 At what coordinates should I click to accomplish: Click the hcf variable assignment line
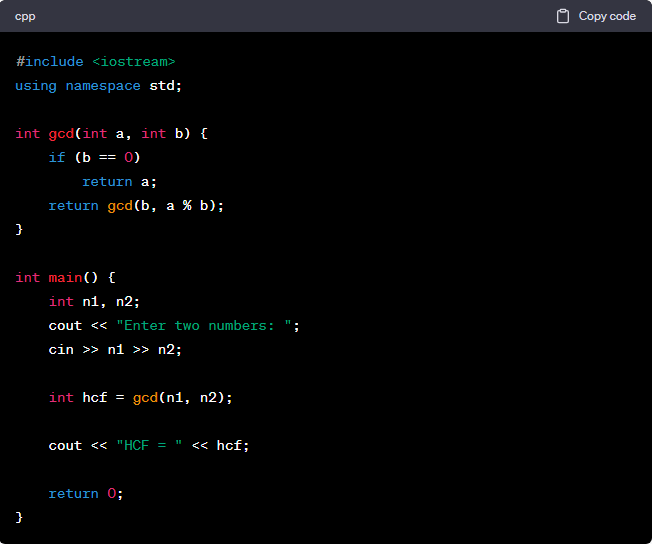[140, 398]
